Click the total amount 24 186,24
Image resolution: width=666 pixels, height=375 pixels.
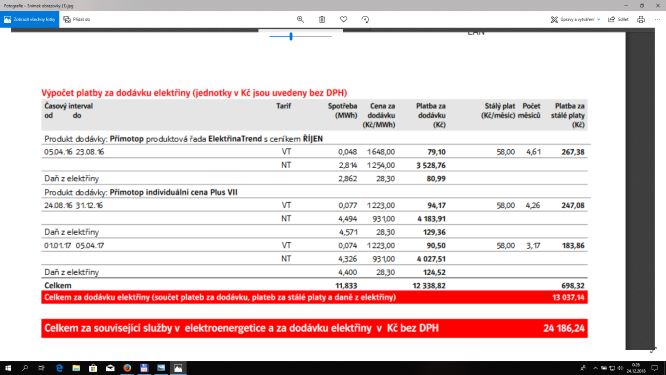coord(564,328)
